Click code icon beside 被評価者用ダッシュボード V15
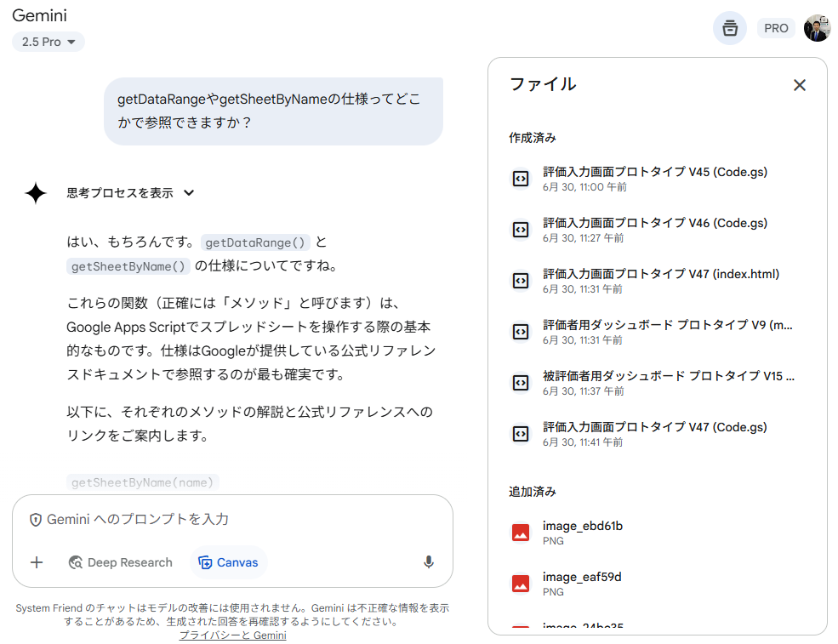This screenshot has width=838, height=644. click(521, 383)
